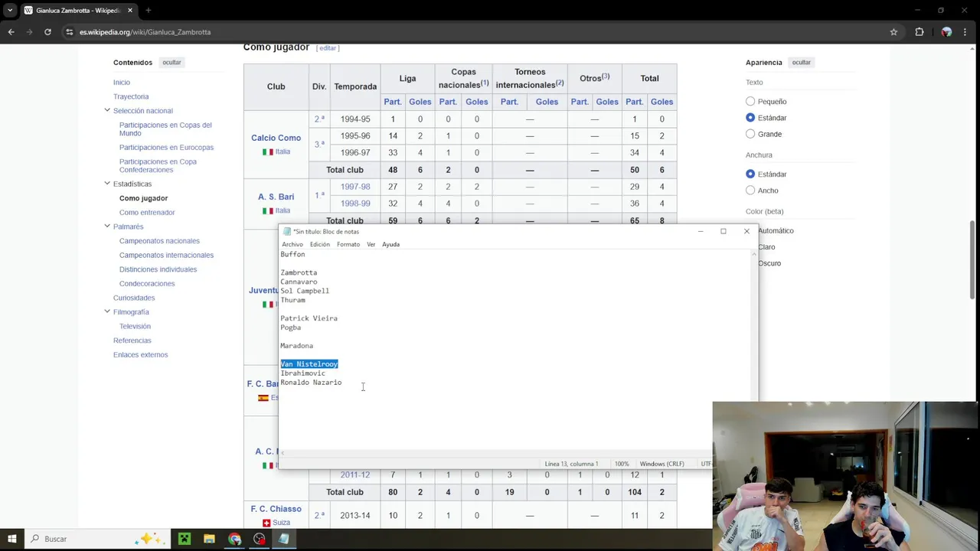980x551 pixels.
Task: Open the F. C. Chiasso club link
Action: click(276, 509)
